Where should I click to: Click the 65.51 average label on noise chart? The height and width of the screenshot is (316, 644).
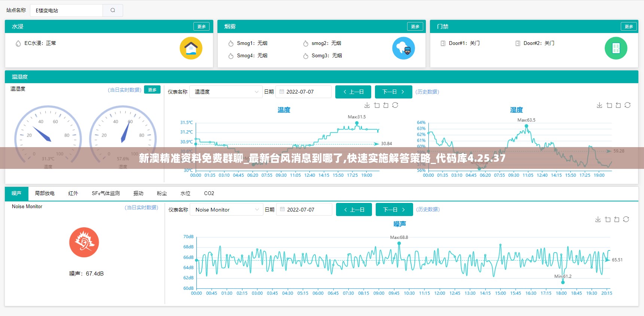pos(617,260)
